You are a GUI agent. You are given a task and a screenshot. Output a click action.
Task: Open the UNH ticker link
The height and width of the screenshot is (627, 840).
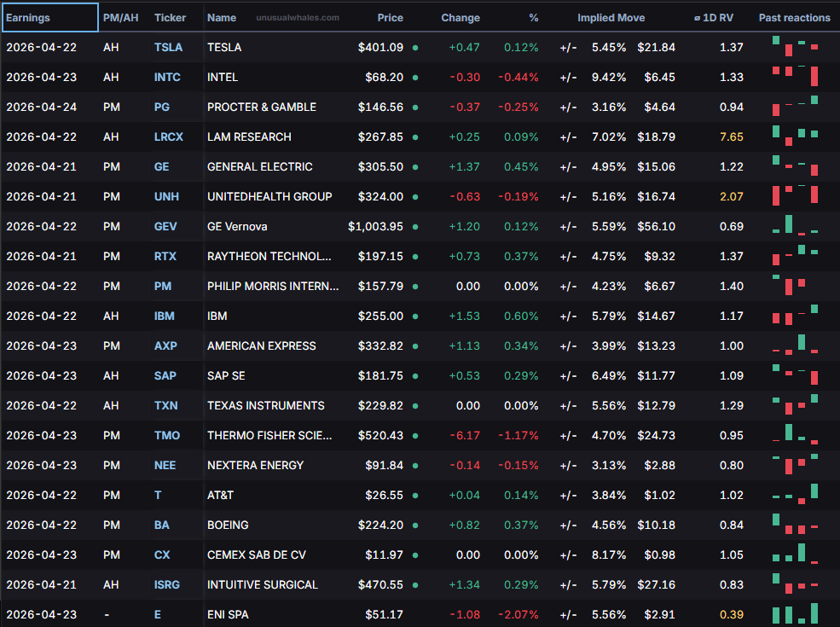pos(166,197)
